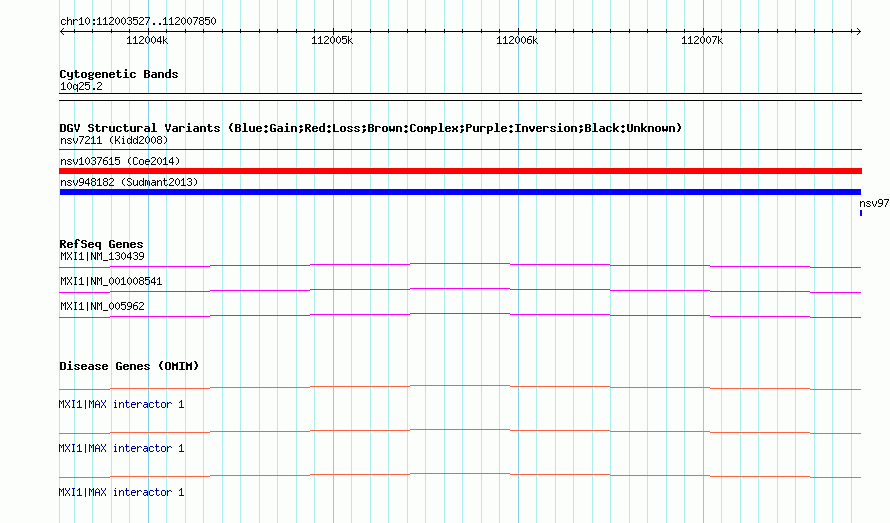890x523 pixels.
Task: Click the left arrow of the ruler
Action: click(62, 32)
